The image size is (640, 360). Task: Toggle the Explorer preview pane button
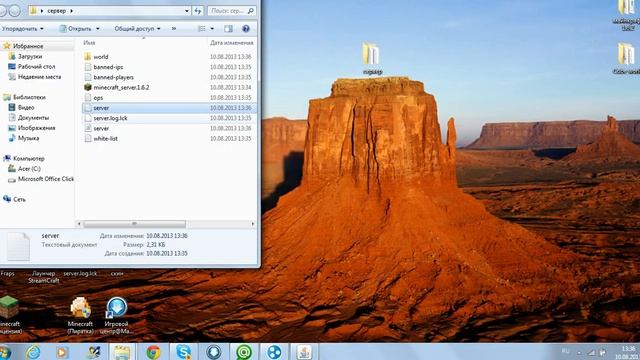(x=228, y=29)
